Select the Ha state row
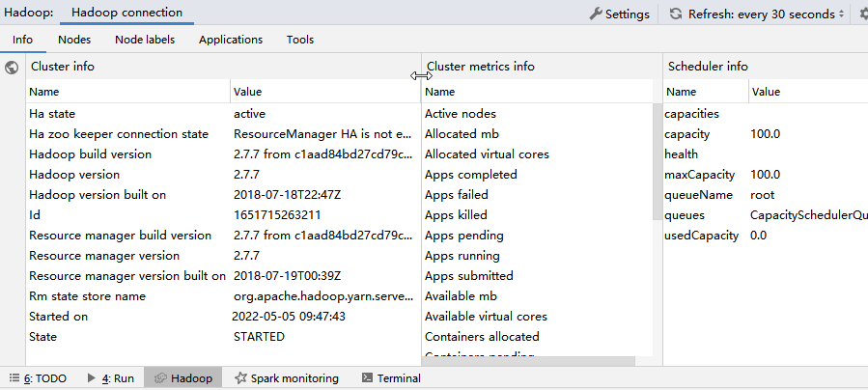Viewport: 868px width, 390px height. [223, 114]
